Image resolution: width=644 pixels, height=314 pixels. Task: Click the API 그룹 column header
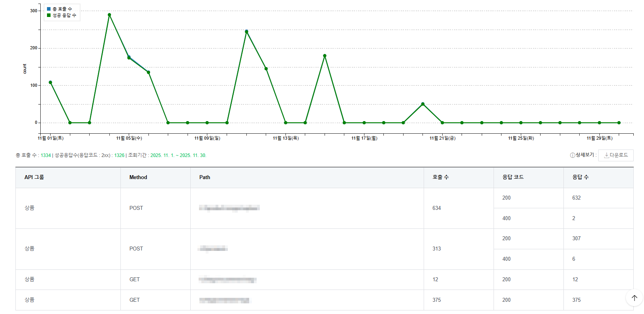[34, 178]
